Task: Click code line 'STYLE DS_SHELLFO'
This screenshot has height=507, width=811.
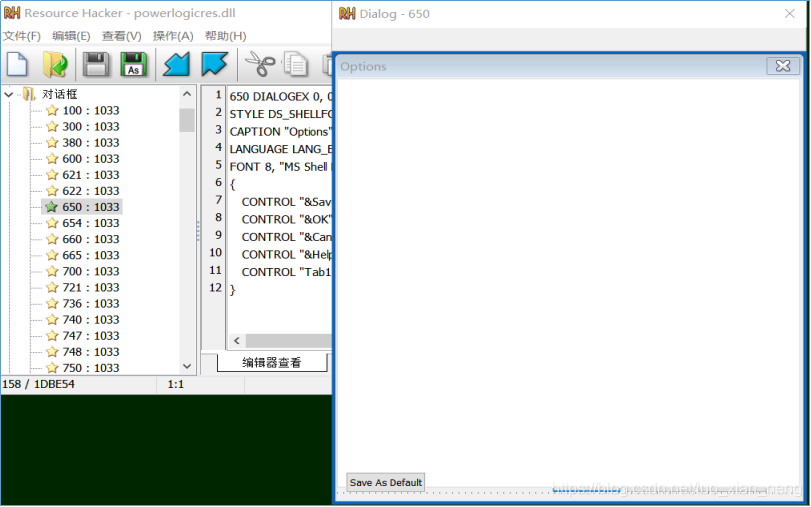Action: click(280, 114)
